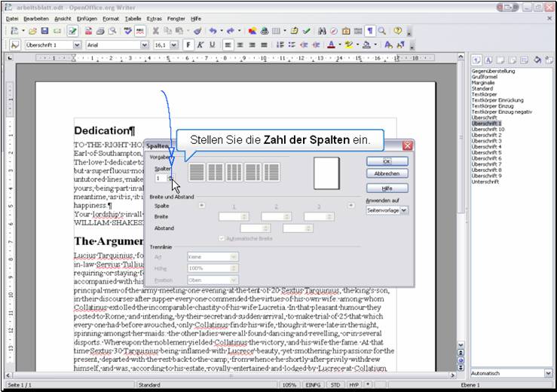
Task: Increase the Spalten column count spinner
Action: tap(171, 176)
